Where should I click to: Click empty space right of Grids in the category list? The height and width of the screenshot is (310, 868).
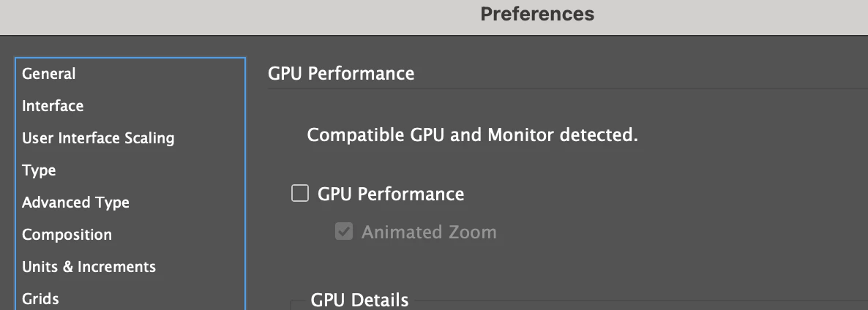click(x=161, y=298)
